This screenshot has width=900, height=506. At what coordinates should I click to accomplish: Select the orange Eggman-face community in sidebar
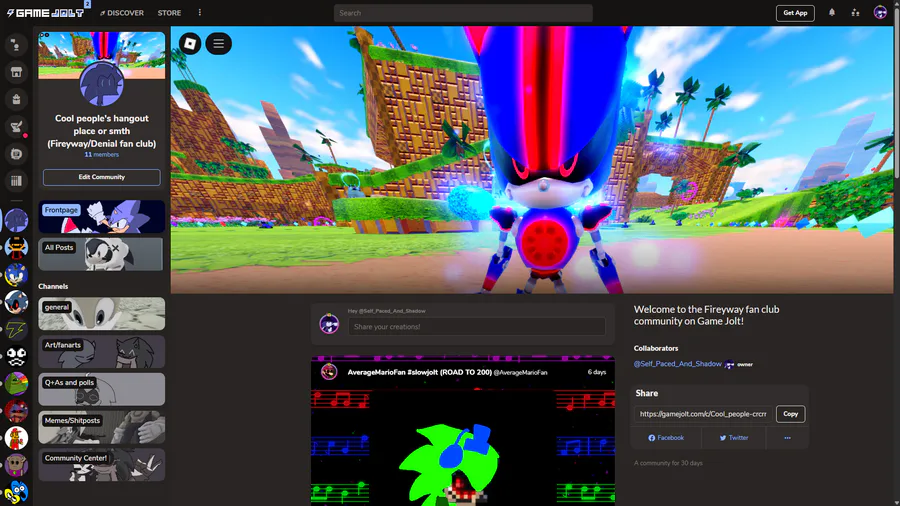point(16,247)
